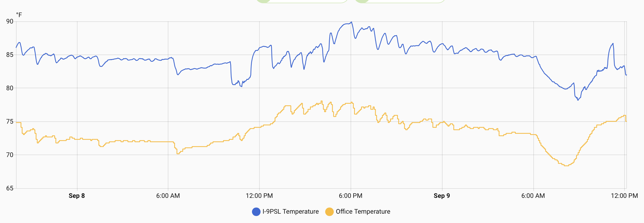
Task: Click the first 12:00 PM axis label
Action: (259, 196)
